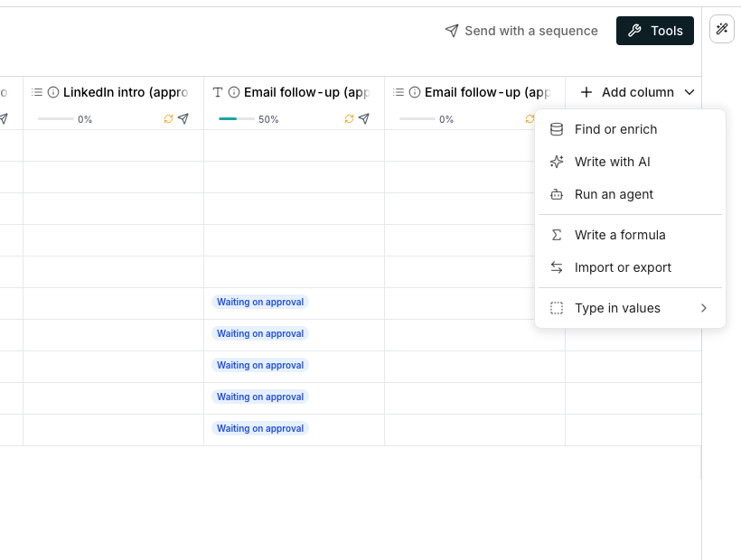
Task: Choose Import or export option
Action: pos(630,267)
